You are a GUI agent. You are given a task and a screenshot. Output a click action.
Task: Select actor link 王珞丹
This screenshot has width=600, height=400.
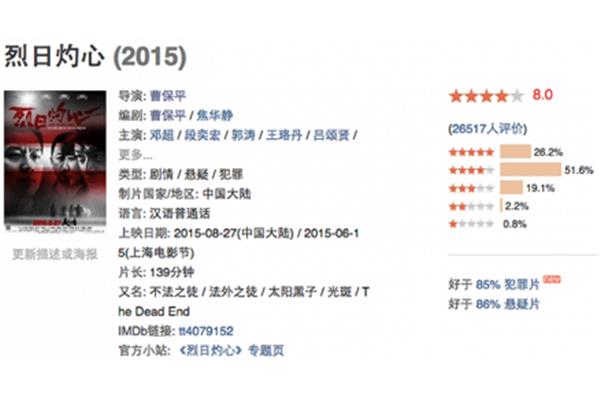(284, 135)
